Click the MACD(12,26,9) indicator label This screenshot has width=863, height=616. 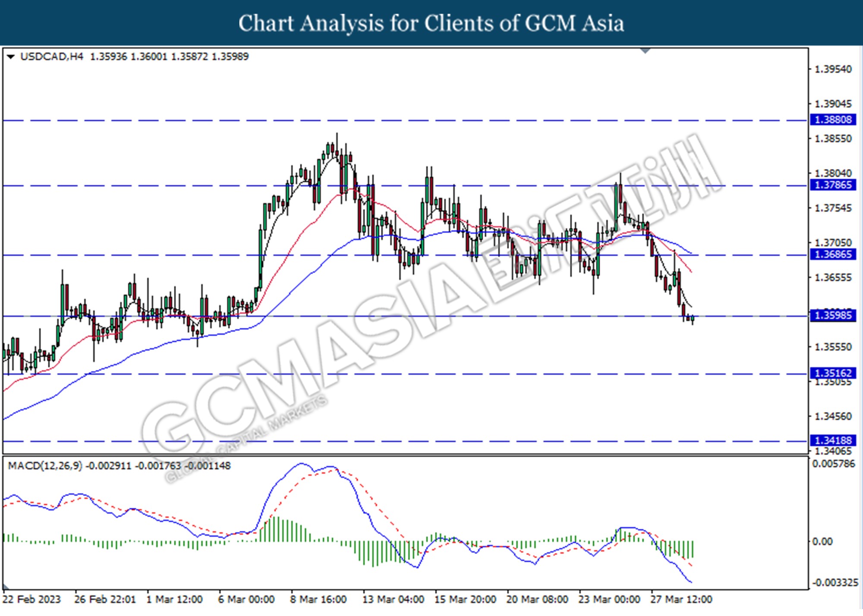tap(45, 466)
